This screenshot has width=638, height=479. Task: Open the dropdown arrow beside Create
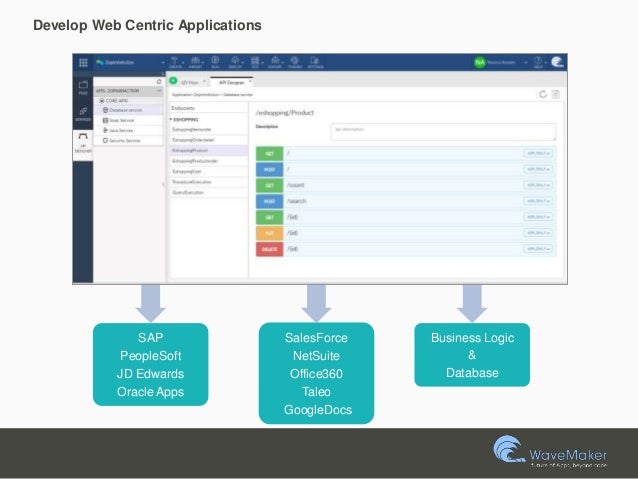point(183,63)
